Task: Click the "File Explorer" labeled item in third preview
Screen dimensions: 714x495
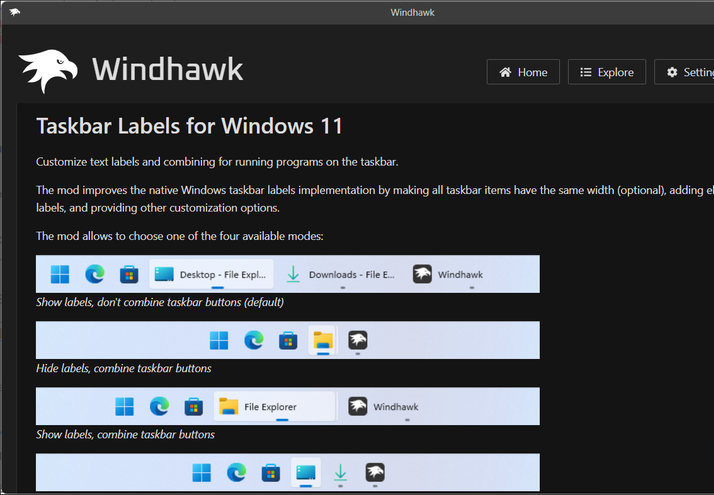Action: [x=275, y=406]
